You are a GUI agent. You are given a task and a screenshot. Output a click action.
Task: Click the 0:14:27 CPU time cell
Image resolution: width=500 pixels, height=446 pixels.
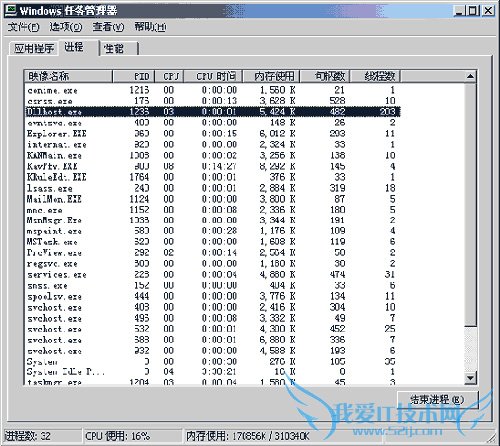click(219, 166)
